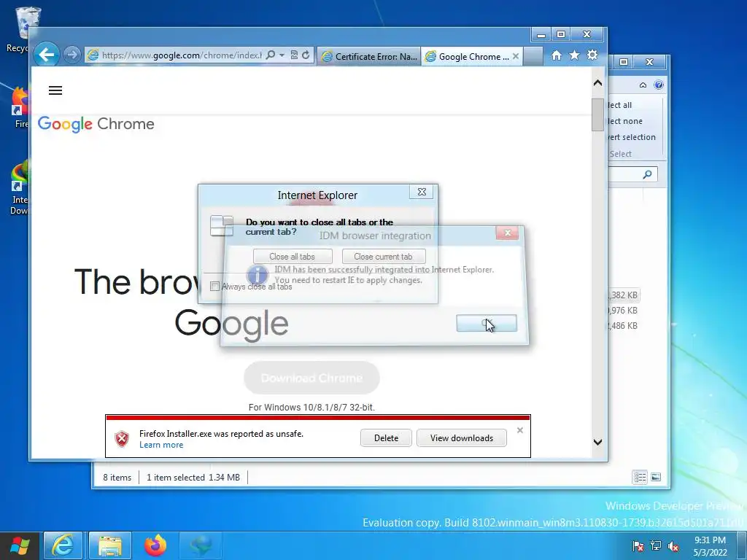Click the 976 KB file size entry
The image size is (747, 560).
point(623,311)
